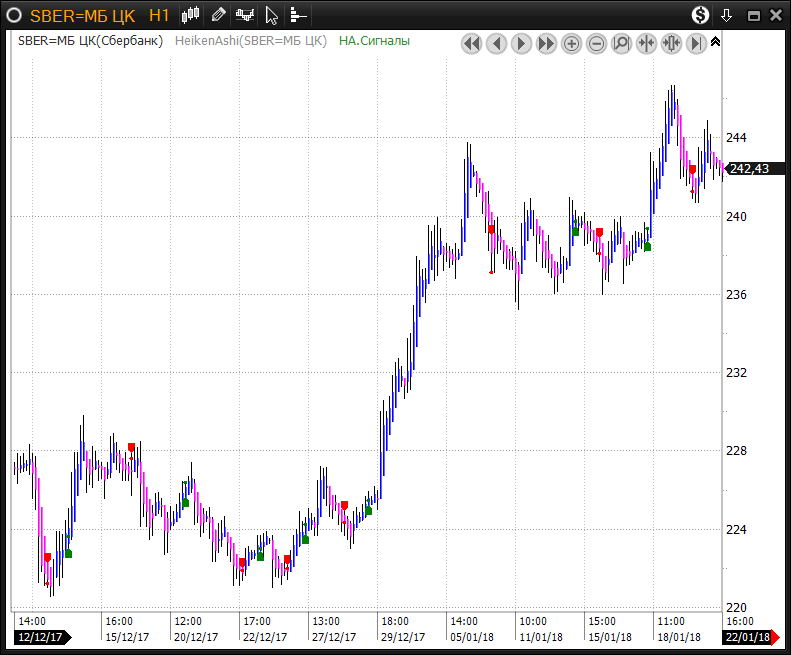Select the pencil drawing tool
Screen dimensions: 791x655
click(x=218, y=15)
